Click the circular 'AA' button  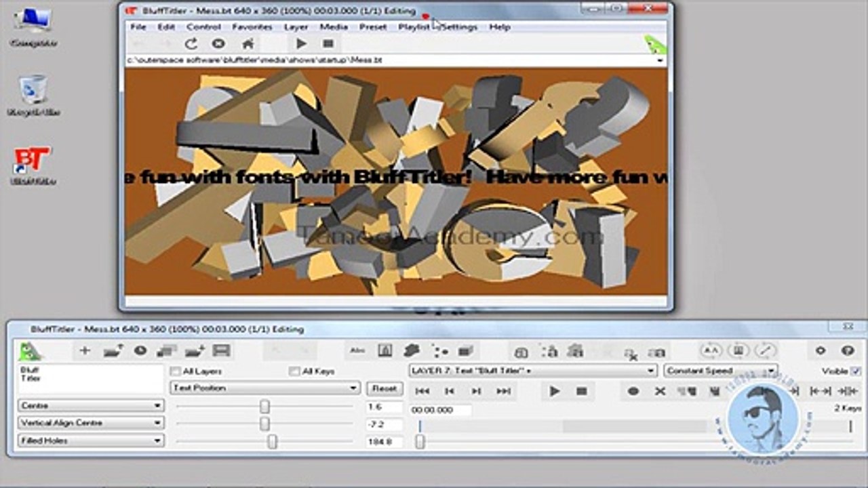point(711,350)
